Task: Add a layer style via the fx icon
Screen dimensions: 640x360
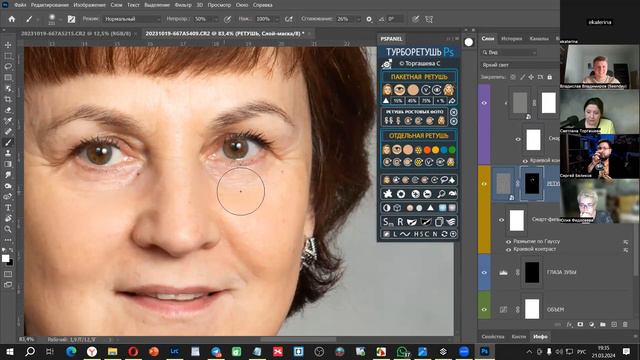Action: pyautogui.click(x=569, y=324)
